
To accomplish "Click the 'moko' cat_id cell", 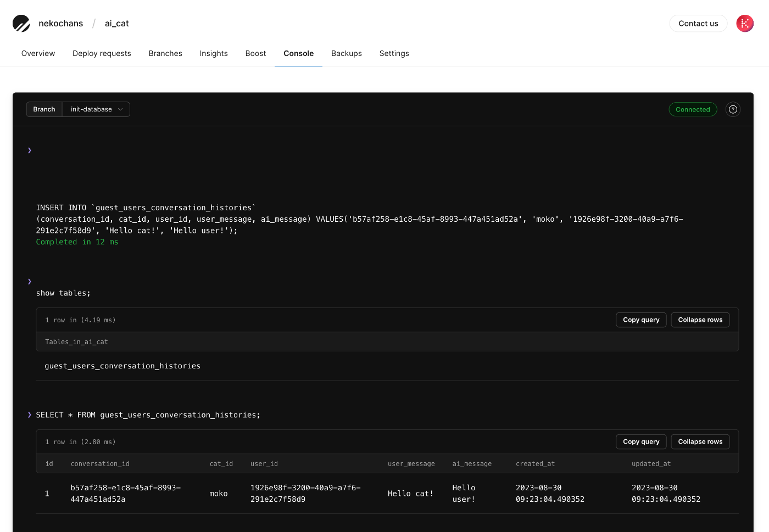I will pyautogui.click(x=219, y=494).
